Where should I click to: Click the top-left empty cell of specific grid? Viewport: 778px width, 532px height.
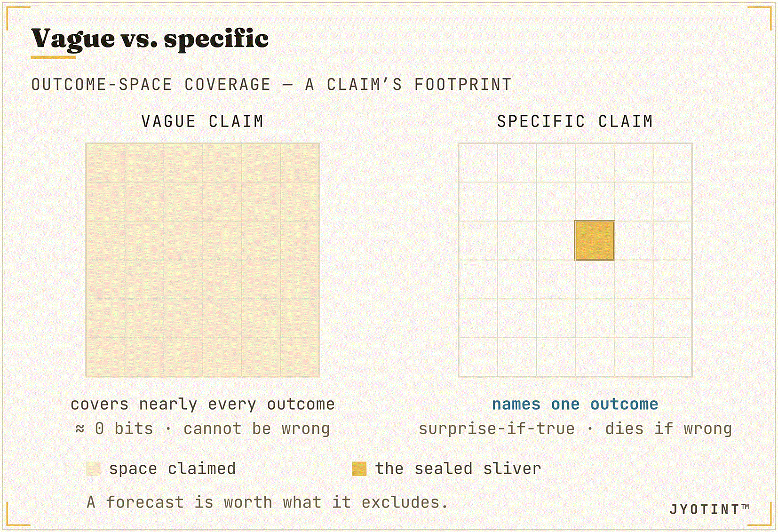[x=478, y=163]
